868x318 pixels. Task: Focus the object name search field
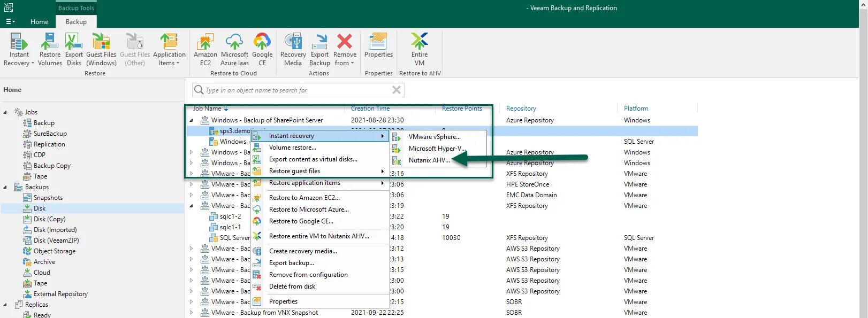[x=298, y=90]
